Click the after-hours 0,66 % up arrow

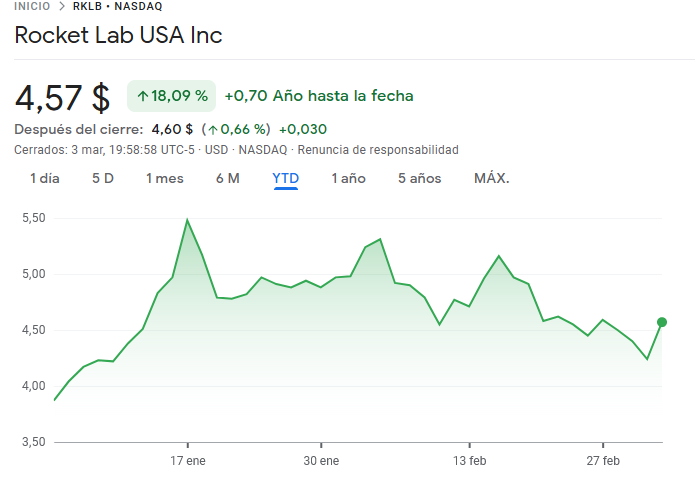click(213, 130)
